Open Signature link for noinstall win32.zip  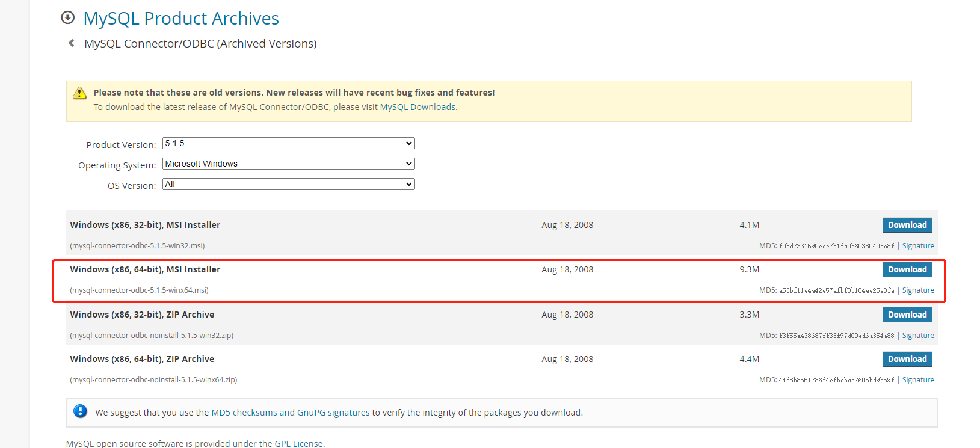click(x=918, y=336)
